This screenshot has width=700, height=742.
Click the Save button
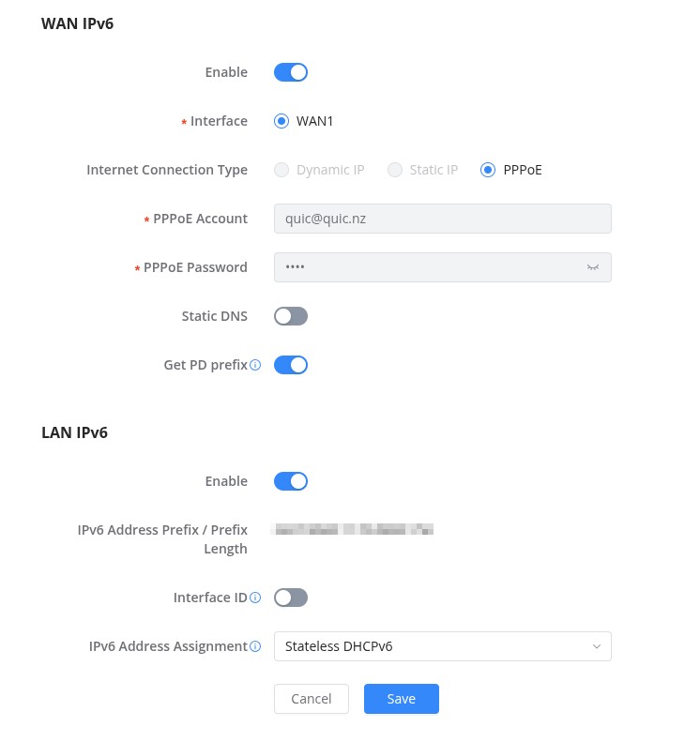pyautogui.click(x=402, y=699)
